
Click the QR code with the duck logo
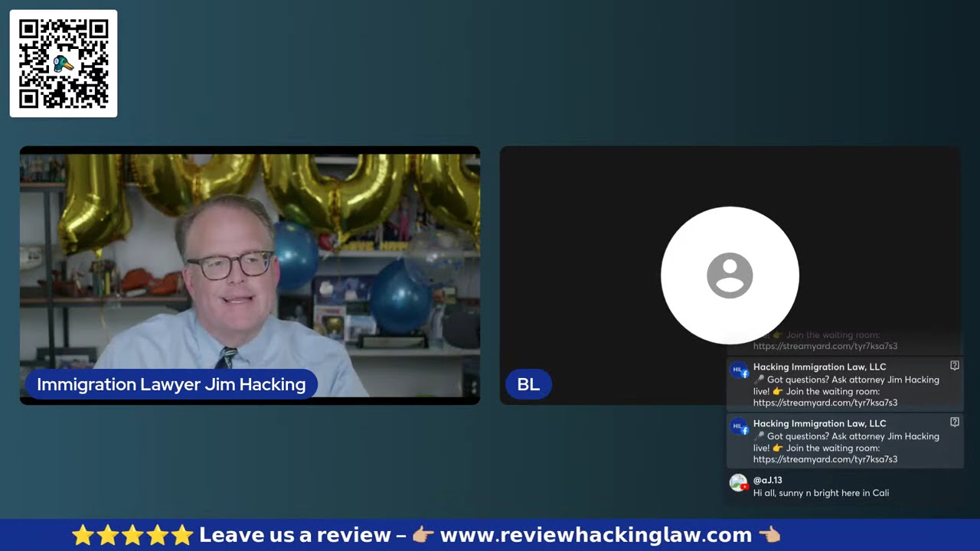click(x=64, y=64)
